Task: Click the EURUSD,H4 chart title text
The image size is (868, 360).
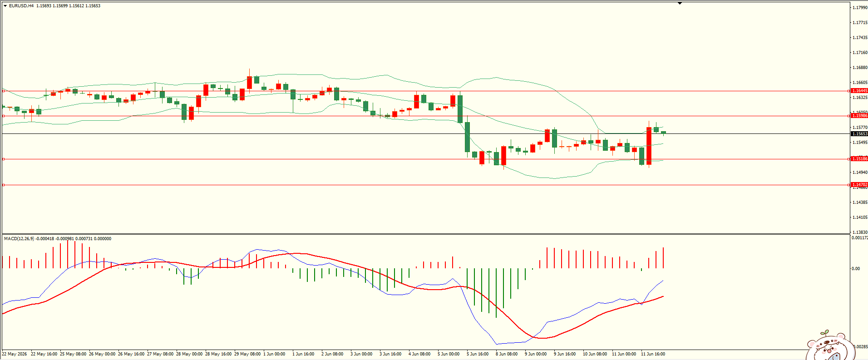Action: tap(21, 6)
